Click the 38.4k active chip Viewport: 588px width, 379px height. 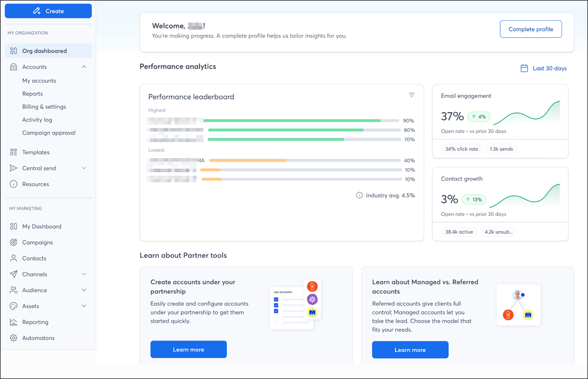(459, 232)
